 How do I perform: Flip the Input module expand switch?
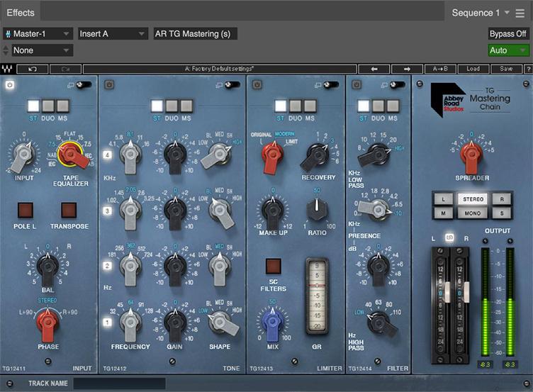(x=84, y=84)
